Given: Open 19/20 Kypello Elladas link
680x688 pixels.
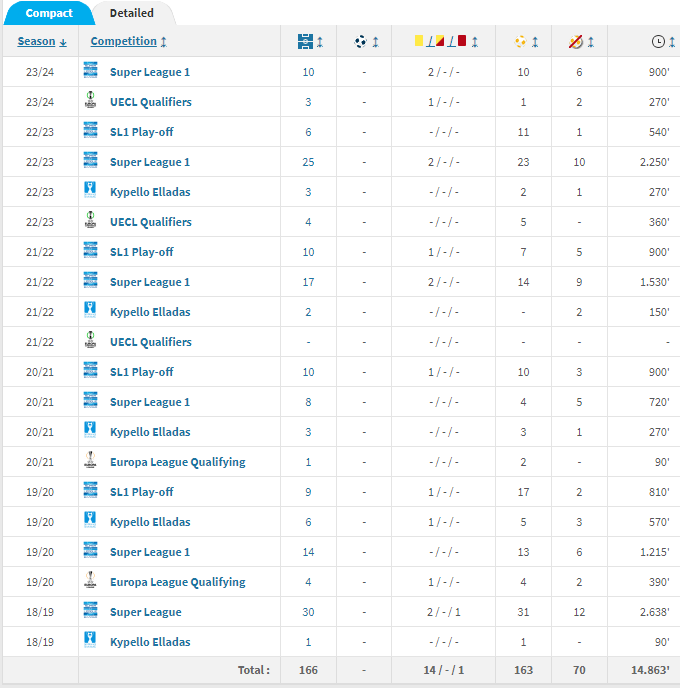Looking at the screenshot, I should tap(150, 522).
